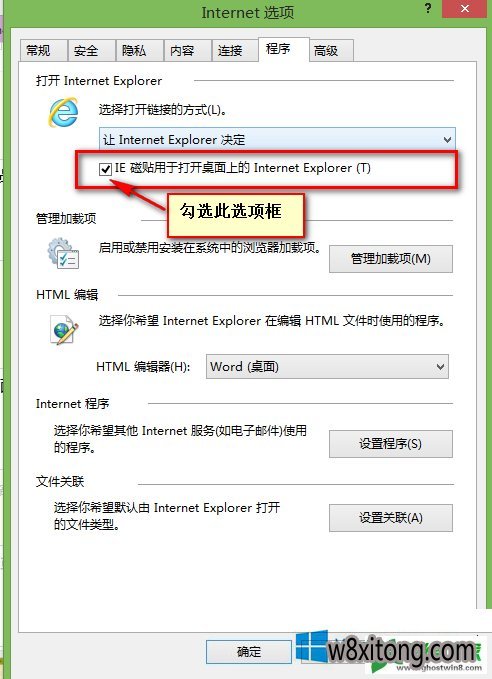Click the help question mark icon
Screen dimensions: 492x679
[427, 8]
